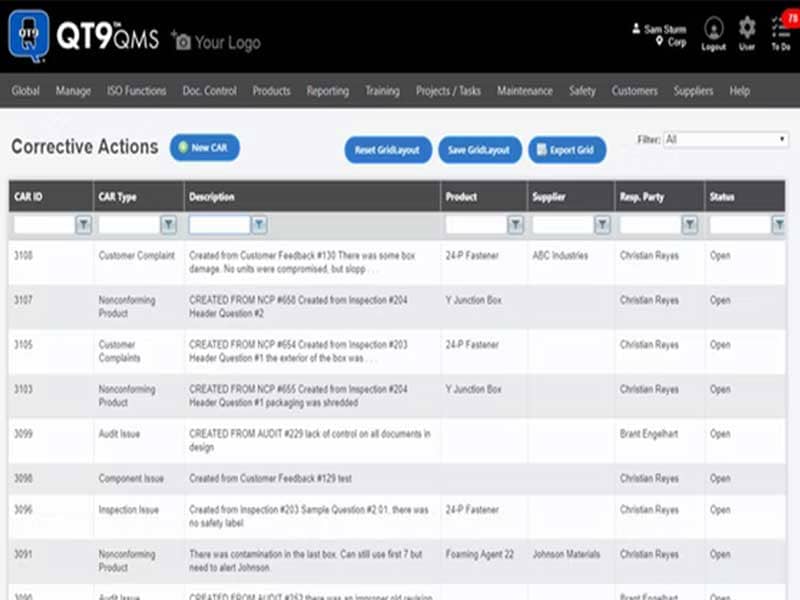Open the Customers menu
800x600 pixels.
[x=635, y=91]
